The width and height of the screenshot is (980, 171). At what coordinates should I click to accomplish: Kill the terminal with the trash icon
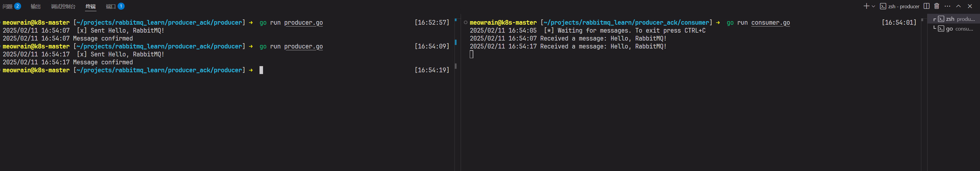tap(937, 6)
